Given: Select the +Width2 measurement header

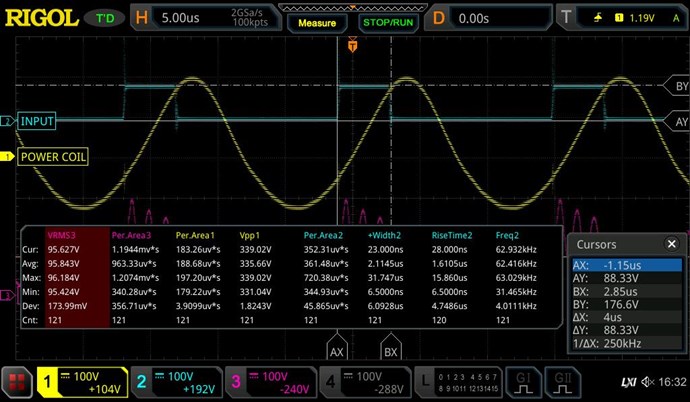Looking at the screenshot, I should (384, 235).
